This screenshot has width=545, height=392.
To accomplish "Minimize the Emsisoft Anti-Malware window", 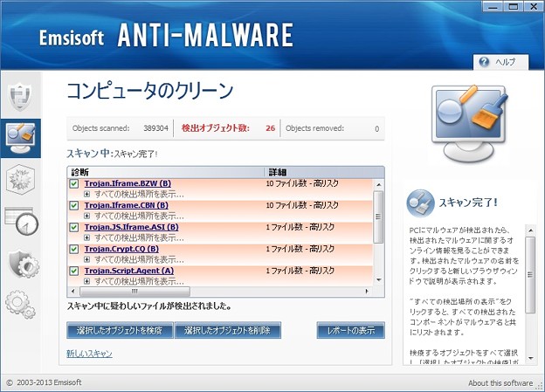I will (x=493, y=7).
